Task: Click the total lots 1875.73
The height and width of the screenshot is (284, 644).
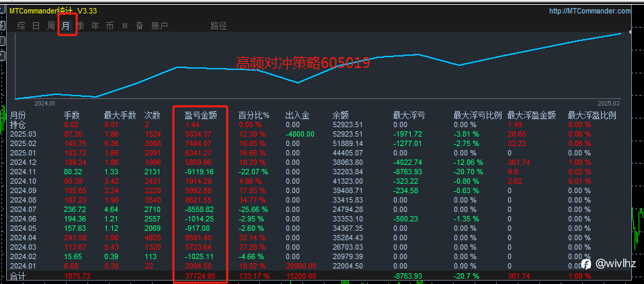Action: coord(77,275)
